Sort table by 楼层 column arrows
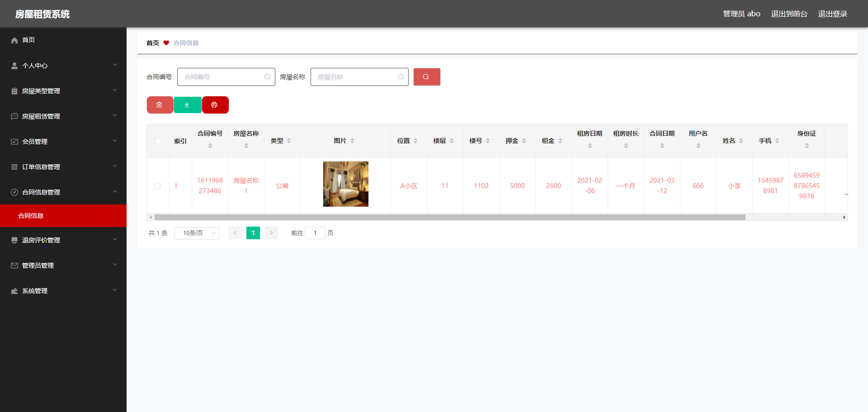868x412 pixels. [452, 141]
